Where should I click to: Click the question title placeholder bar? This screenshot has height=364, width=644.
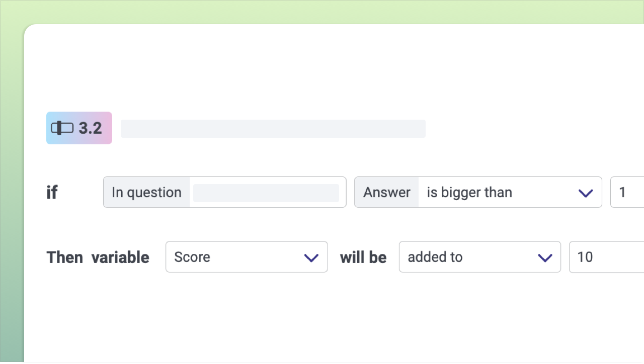point(273,129)
